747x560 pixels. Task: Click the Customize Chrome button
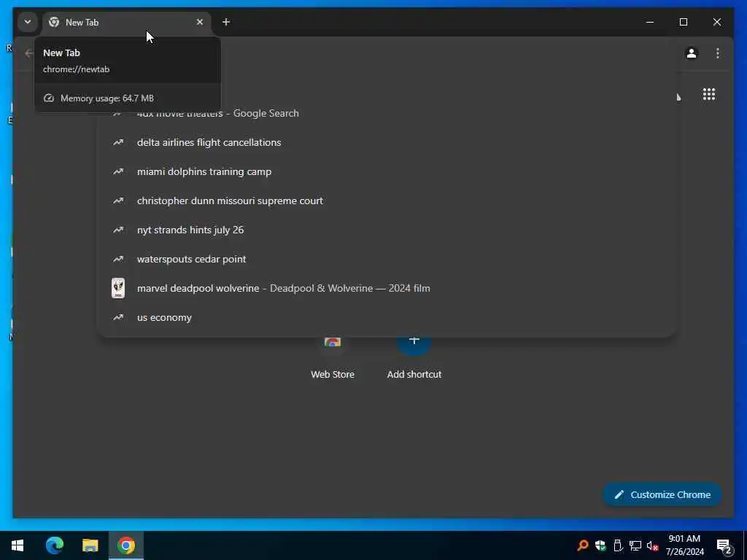click(662, 494)
